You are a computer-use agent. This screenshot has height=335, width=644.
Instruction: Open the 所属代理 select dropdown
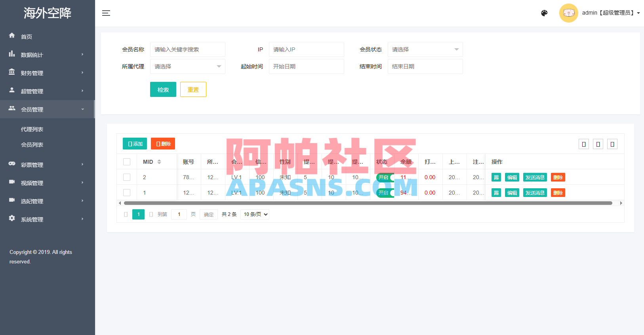pos(188,66)
